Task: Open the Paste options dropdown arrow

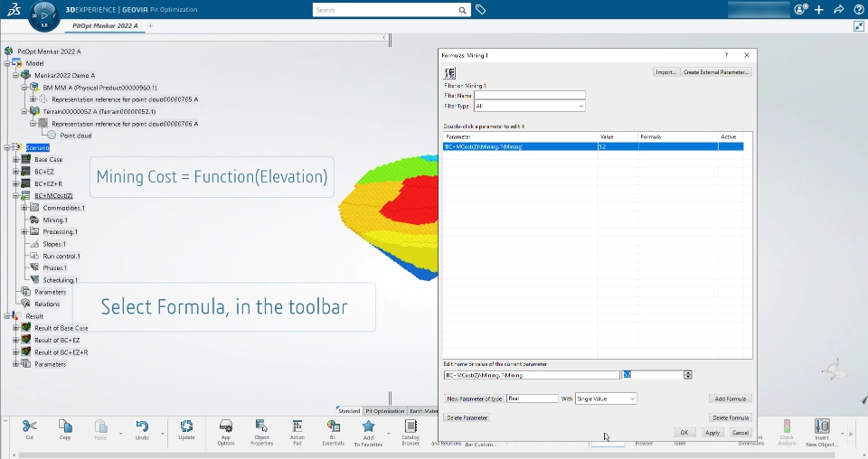Action: 120,434
